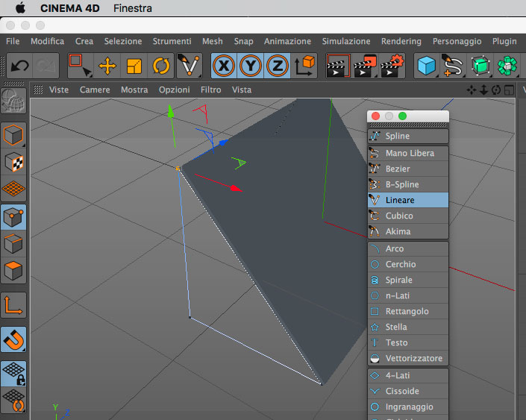Select the Live Selection tool

[80, 66]
